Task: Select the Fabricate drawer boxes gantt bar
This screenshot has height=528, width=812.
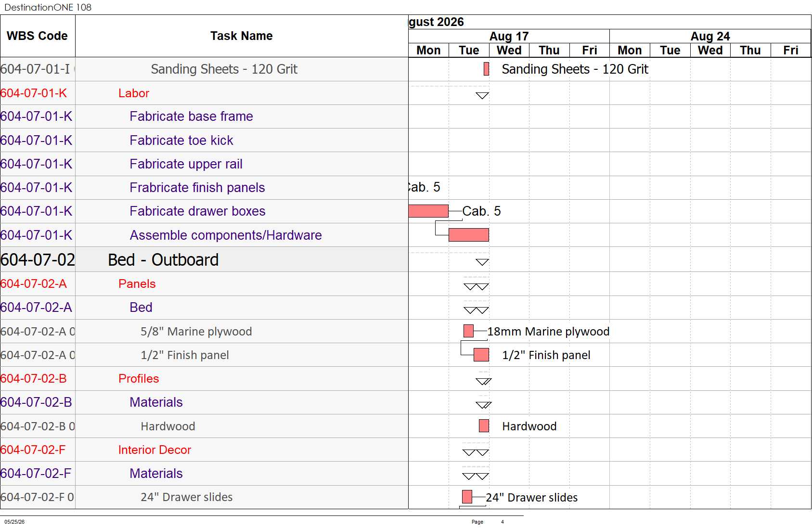Action: [428, 211]
